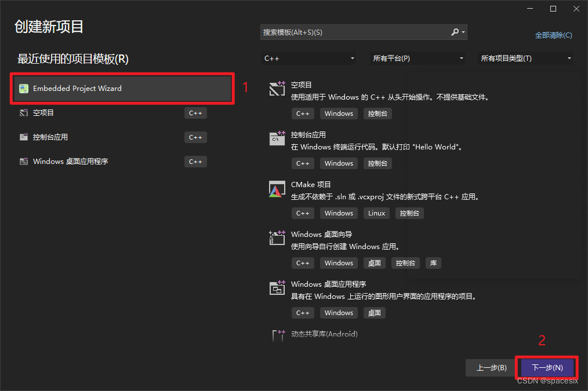
Task: Select recent template 控制台应用
Action: coord(112,137)
